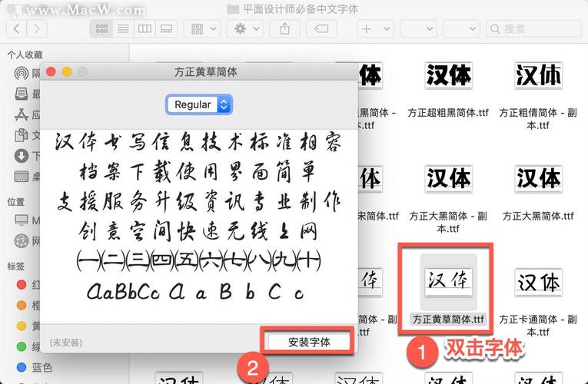Image resolution: width=588 pixels, height=384 pixels.
Task: Click the Edit Tags toolbar icon
Action: pyautogui.click(x=321, y=29)
